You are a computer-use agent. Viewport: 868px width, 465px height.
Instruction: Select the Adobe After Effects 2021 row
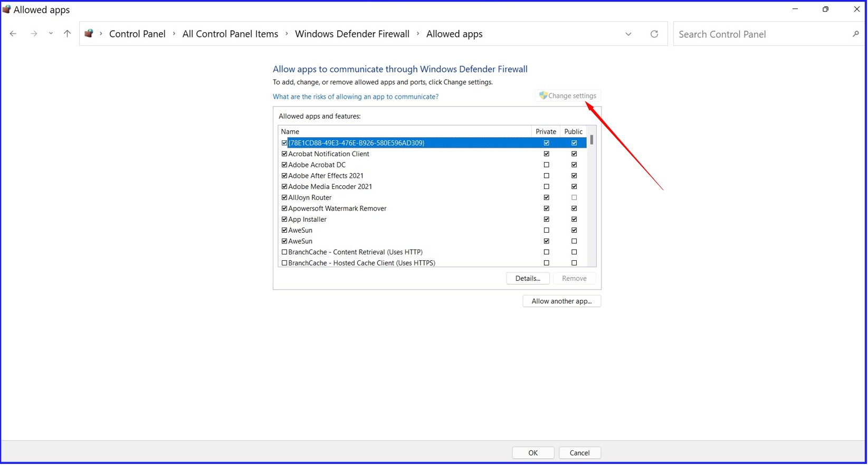pos(433,176)
